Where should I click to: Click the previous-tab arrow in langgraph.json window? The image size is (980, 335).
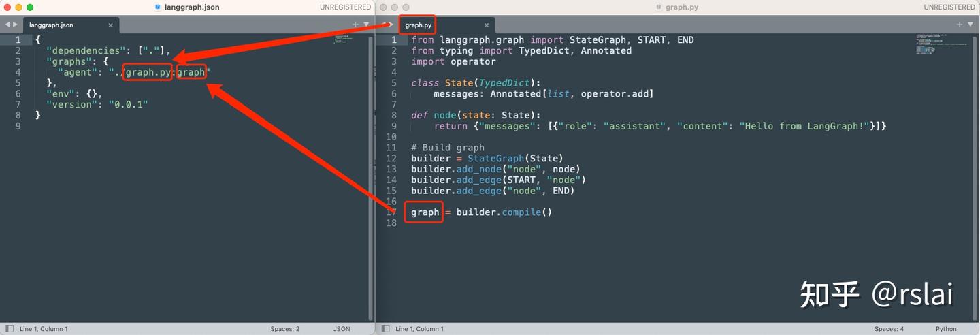coord(7,25)
